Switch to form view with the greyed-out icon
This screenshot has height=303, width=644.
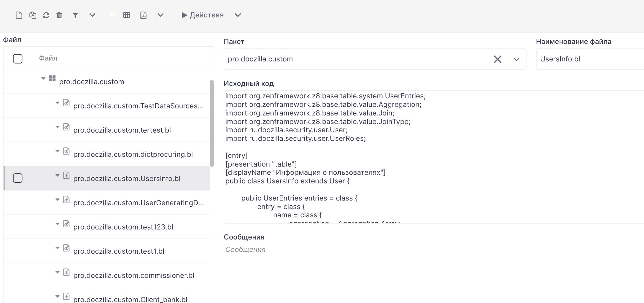pyautogui.click(x=113, y=15)
